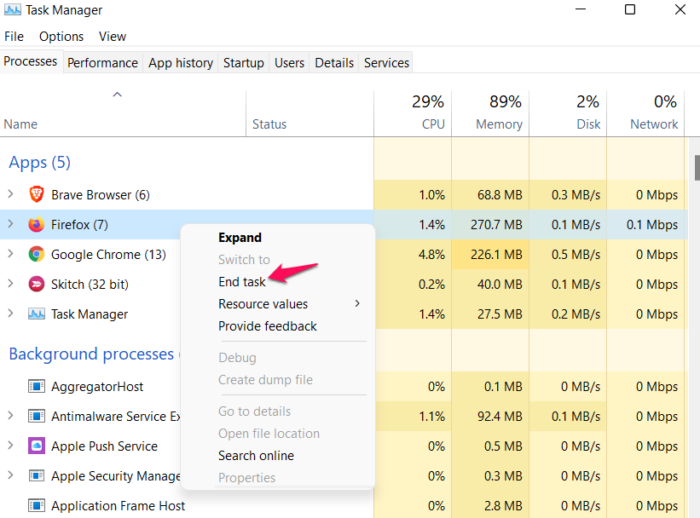
Task: Click the Skitch app icon
Action: coord(37,285)
